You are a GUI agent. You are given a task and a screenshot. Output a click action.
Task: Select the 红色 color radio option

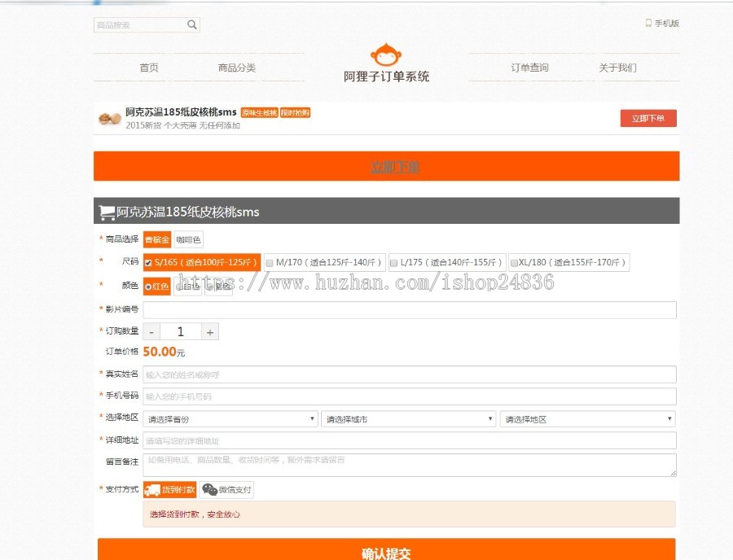click(x=149, y=286)
